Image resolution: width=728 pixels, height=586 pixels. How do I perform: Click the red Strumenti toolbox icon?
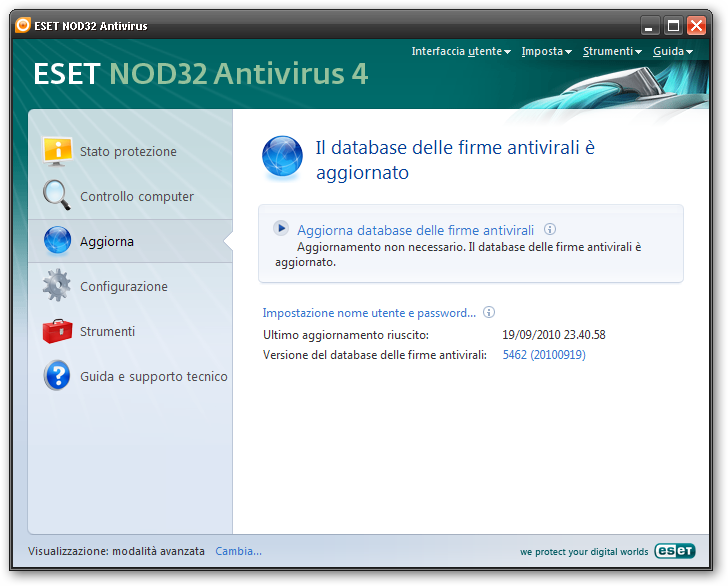point(57,331)
